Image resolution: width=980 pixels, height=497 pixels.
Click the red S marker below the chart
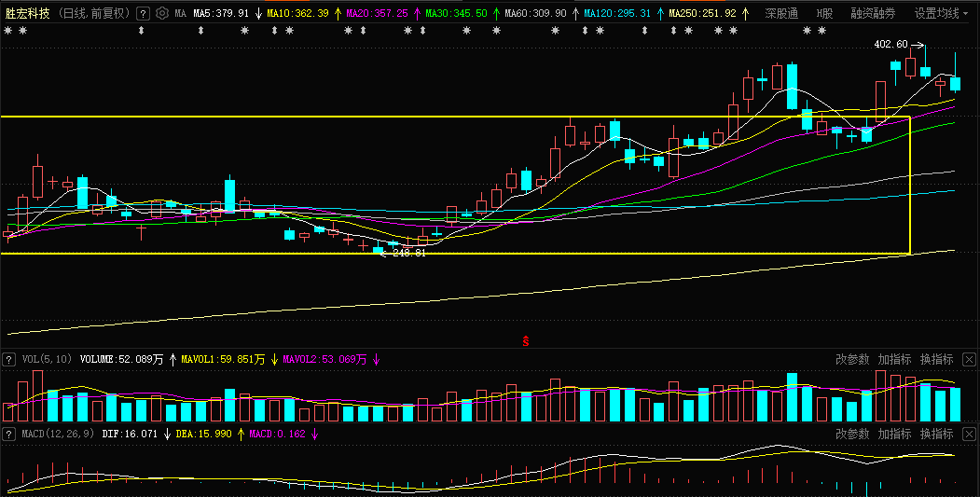[526, 341]
